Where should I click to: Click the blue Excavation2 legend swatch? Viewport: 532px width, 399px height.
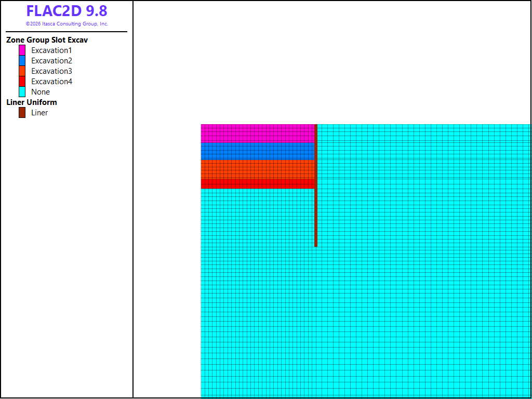click(22, 61)
